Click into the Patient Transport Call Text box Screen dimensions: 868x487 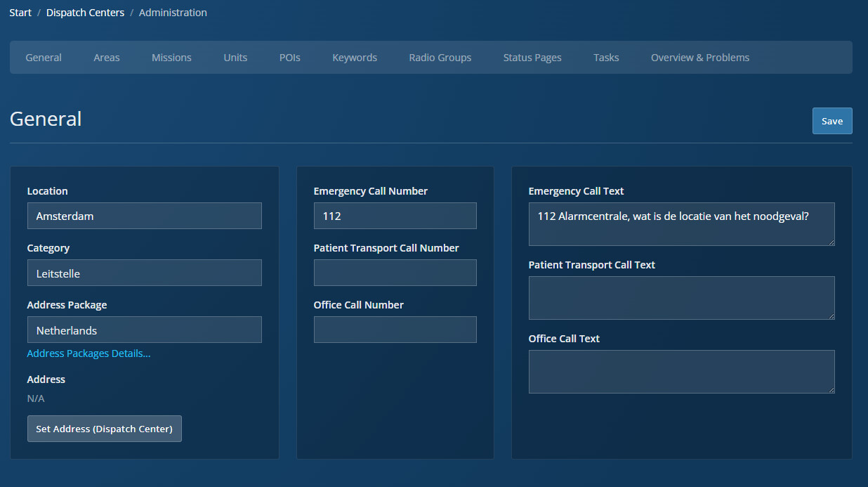pyautogui.click(x=681, y=298)
